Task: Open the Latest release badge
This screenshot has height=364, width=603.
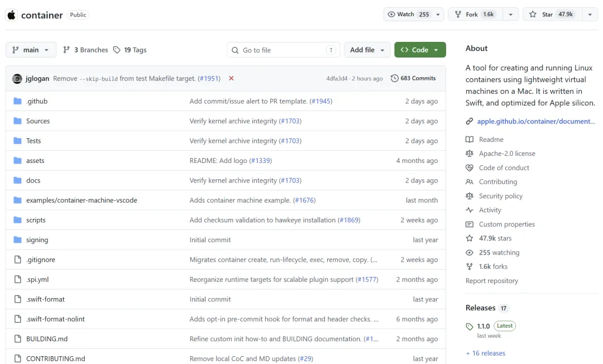Action: (505, 326)
